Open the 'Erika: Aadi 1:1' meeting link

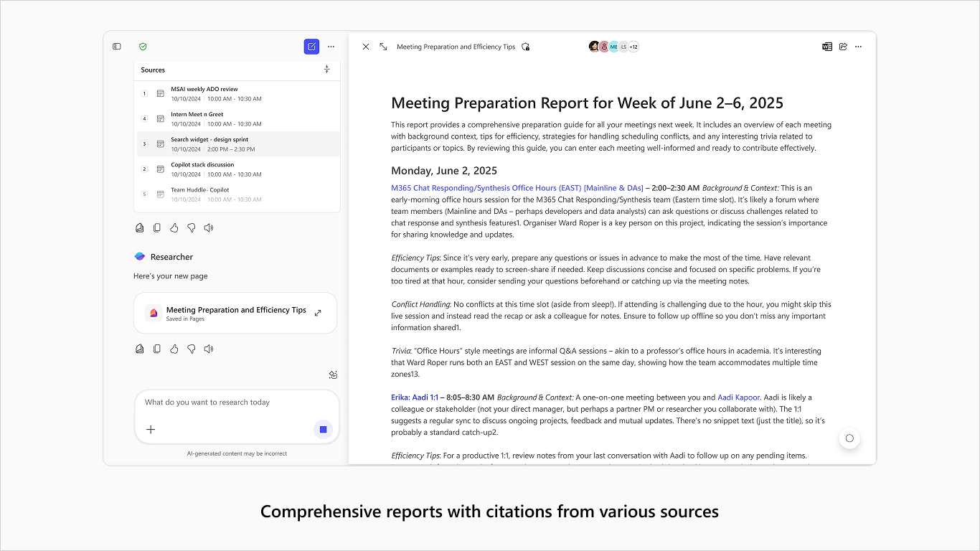coord(415,397)
